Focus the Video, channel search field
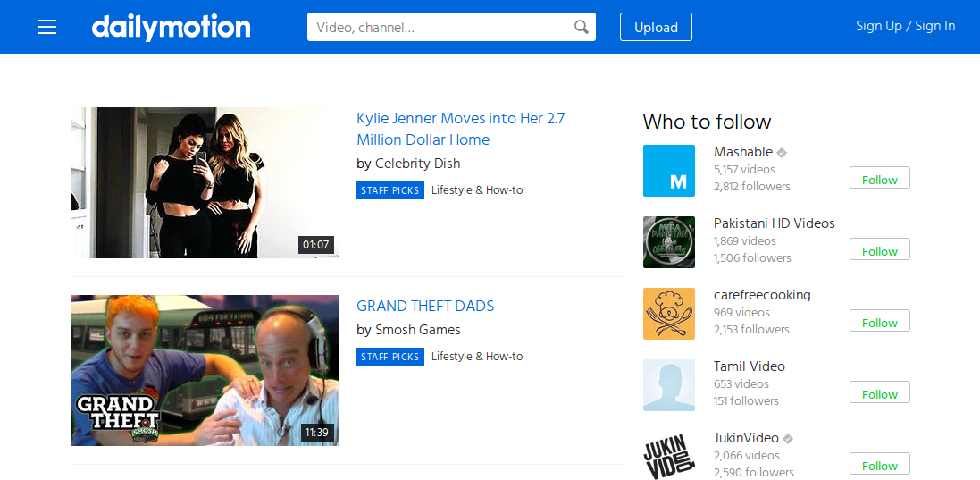980x480 pixels. 451,27
